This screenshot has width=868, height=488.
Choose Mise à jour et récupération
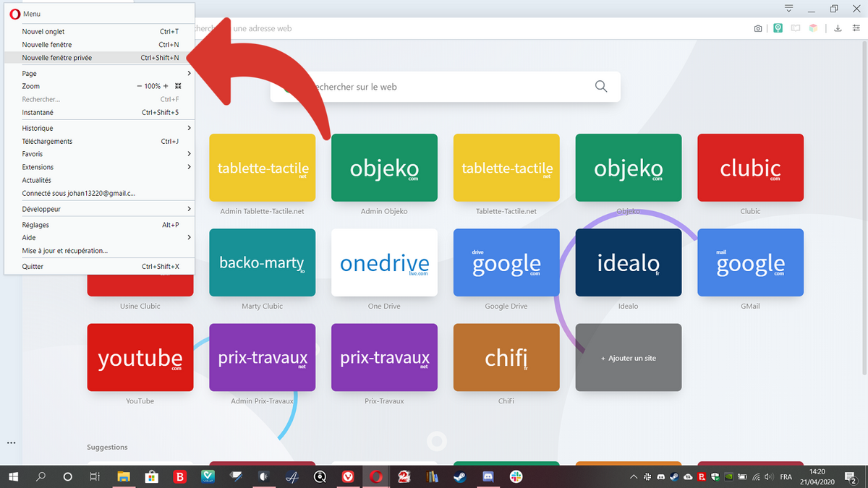click(x=99, y=250)
